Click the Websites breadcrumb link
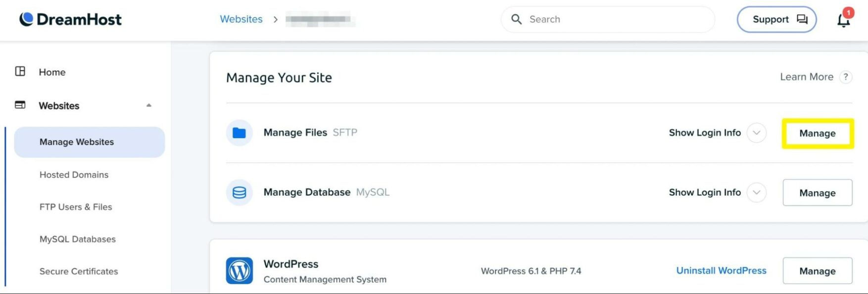 [241, 19]
